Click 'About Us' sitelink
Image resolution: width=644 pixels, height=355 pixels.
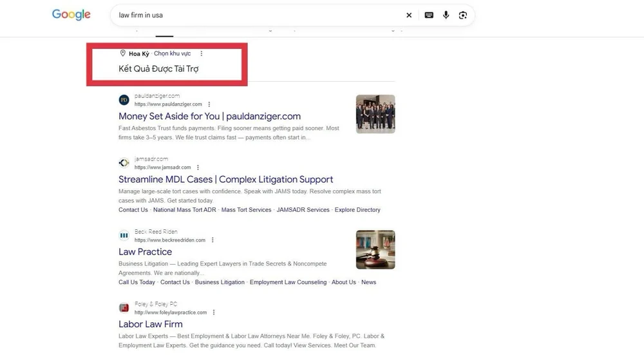click(344, 282)
